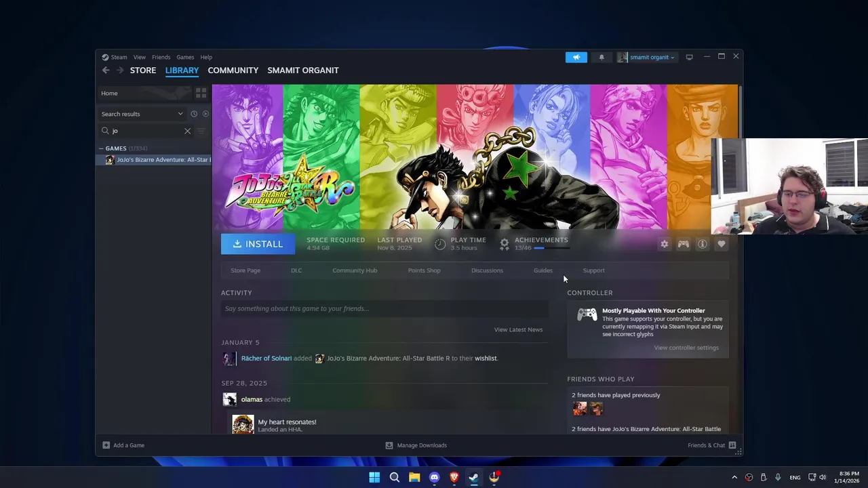
Task: Clear the library search text
Action: click(187, 131)
